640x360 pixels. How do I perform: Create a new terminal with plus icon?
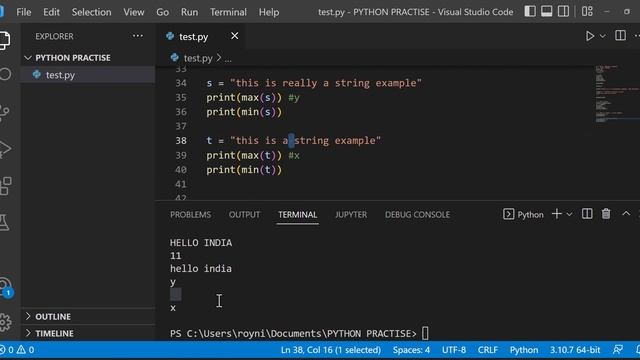[x=557, y=214]
